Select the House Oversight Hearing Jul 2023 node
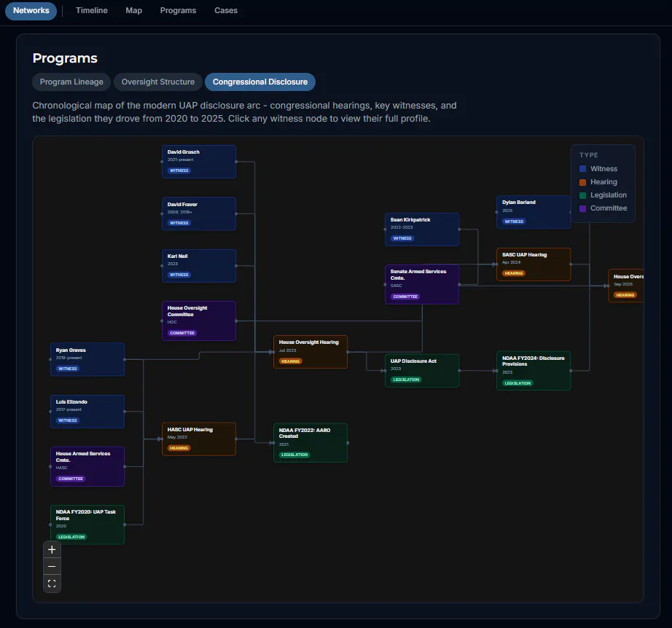Image resolution: width=672 pixels, height=628 pixels. (310, 352)
